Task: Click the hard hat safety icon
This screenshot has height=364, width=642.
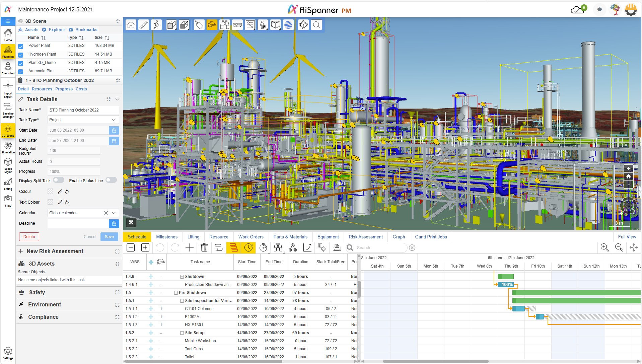Action: coord(212,25)
